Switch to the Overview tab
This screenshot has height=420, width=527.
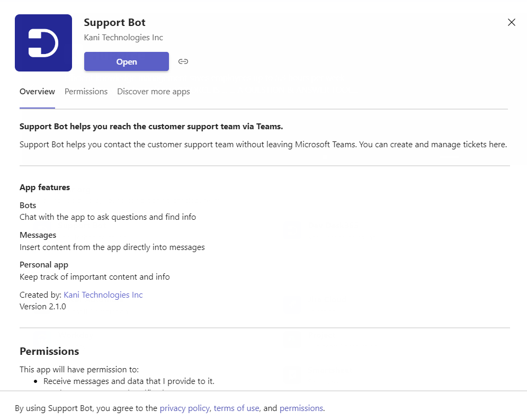[x=37, y=92]
